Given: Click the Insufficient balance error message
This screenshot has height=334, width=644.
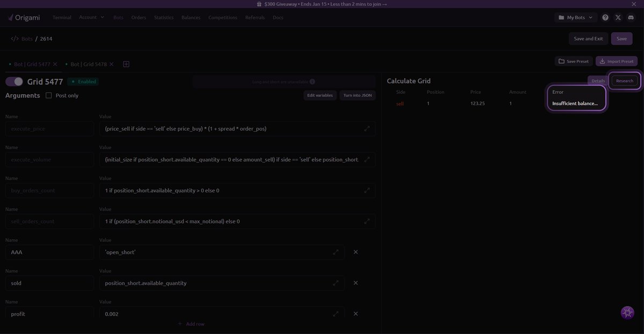Looking at the screenshot, I should 575,103.
